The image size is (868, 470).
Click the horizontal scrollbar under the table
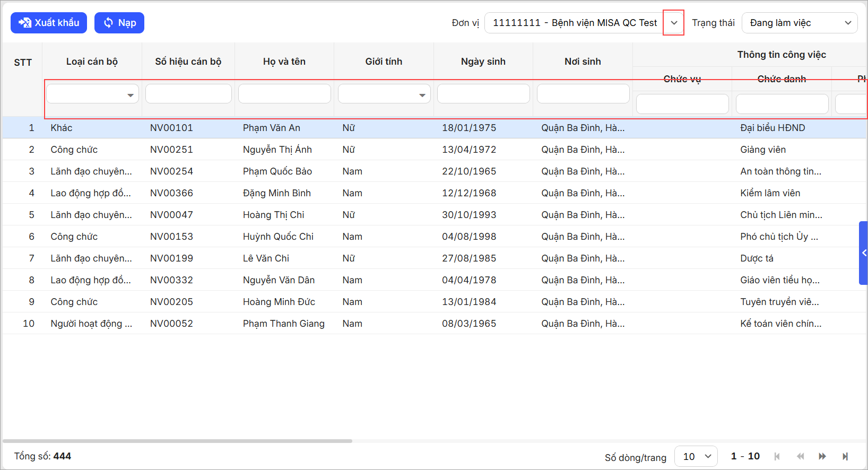click(x=177, y=441)
